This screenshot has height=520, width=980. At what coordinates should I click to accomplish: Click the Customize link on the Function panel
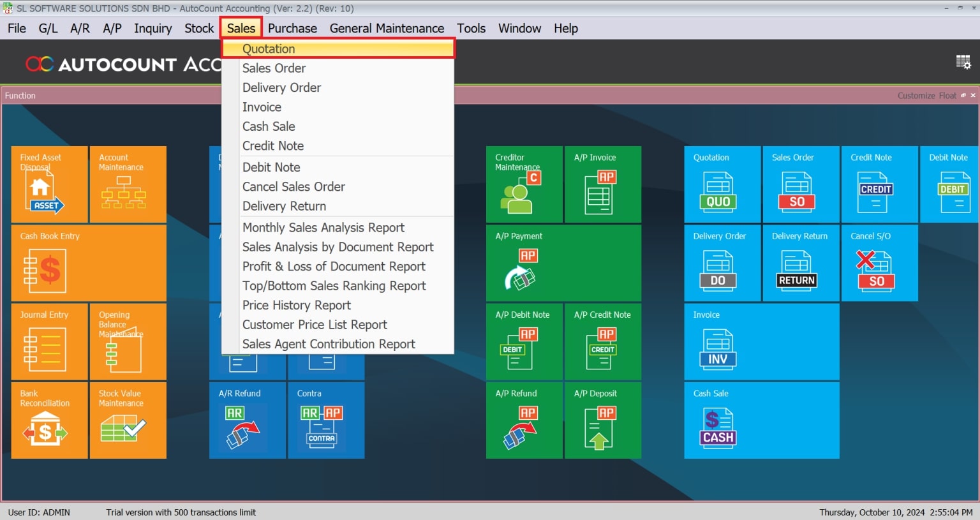[917, 95]
